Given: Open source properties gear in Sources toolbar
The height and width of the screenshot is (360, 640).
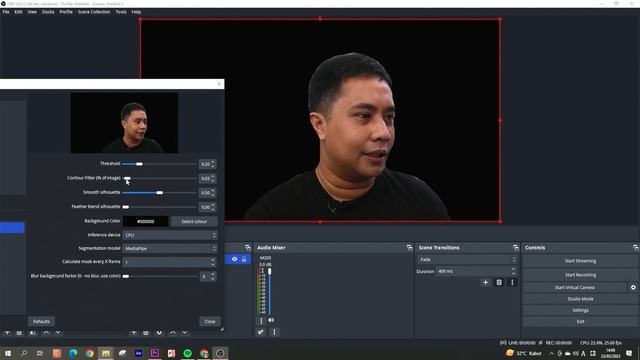Looking at the screenshot, I should pyautogui.click(x=159, y=333).
